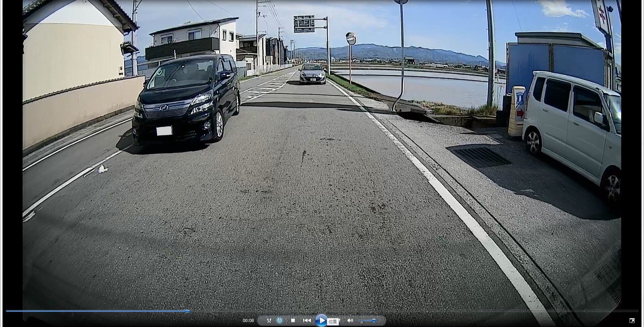Click the volume slider knob

[x=374, y=321]
